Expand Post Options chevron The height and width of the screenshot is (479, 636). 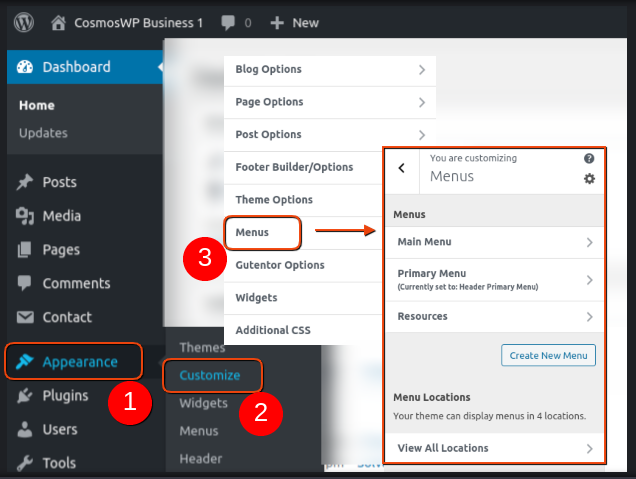pyautogui.click(x=422, y=135)
